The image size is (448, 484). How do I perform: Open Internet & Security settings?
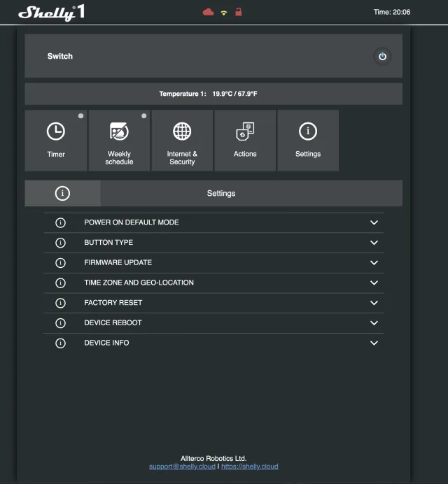[182, 140]
